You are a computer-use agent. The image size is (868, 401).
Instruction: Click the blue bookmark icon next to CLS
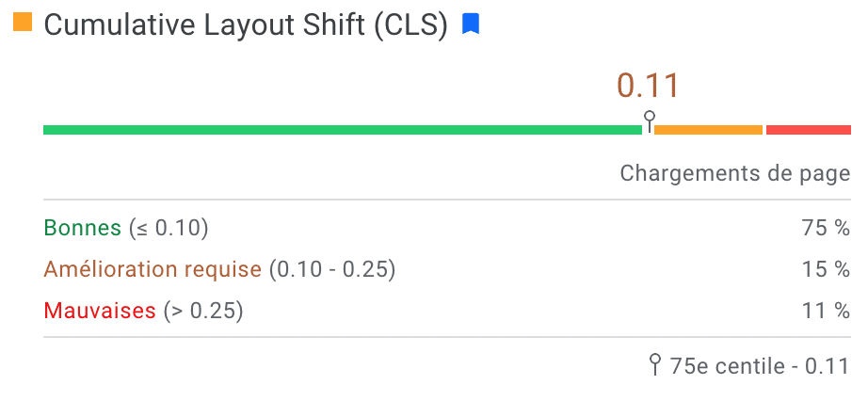pos(471,24)
